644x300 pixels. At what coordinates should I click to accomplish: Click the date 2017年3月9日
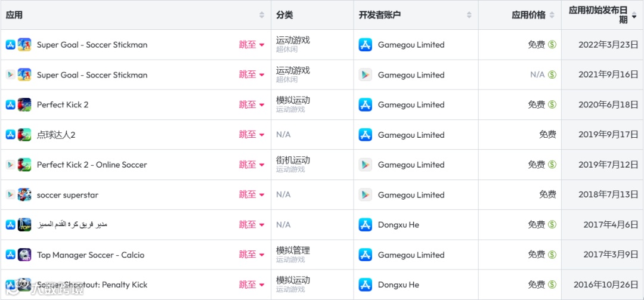point(611,255)
